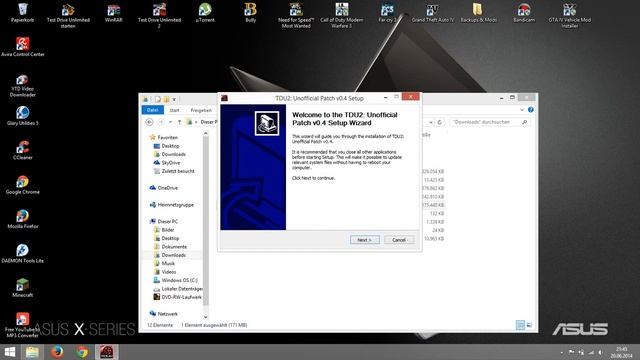
Task: Select the Google Chrome desktop icon
Action: 22,184
